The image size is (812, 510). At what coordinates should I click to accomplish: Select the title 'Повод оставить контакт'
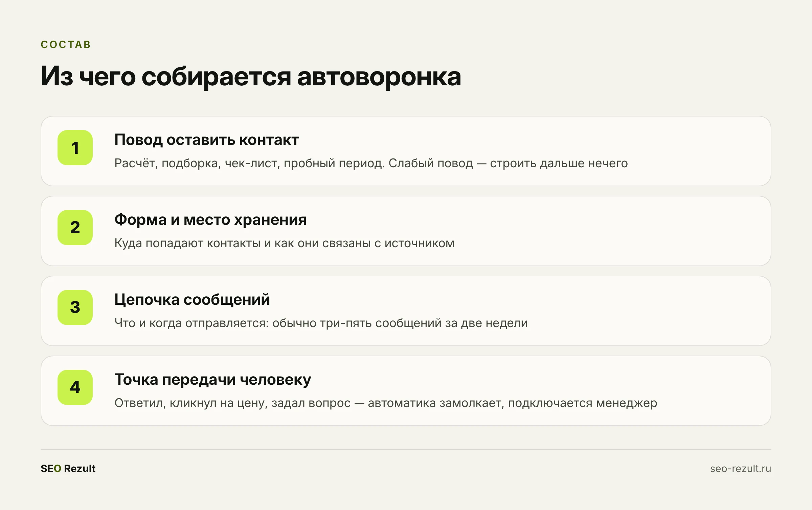tap(207, 140)
